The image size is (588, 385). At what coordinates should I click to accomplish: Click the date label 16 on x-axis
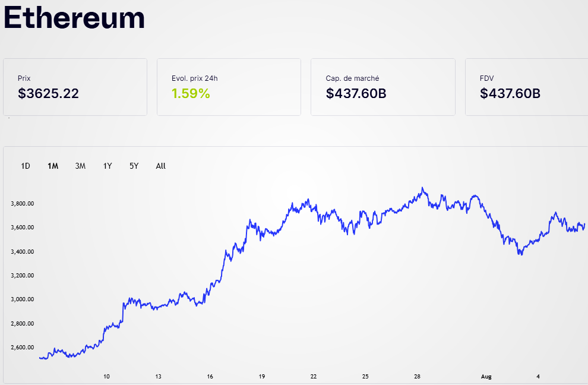click(210, 376)
